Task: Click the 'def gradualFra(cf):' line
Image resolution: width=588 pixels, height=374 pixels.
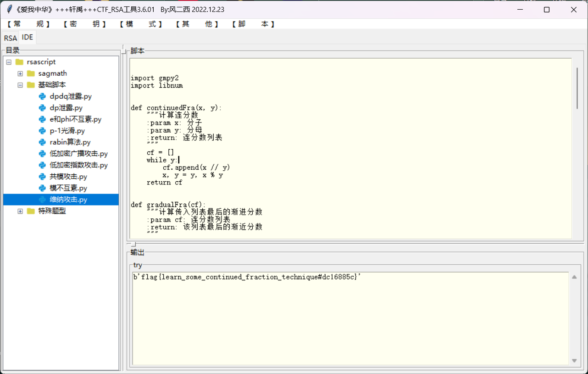Action: tap(168, 205)
